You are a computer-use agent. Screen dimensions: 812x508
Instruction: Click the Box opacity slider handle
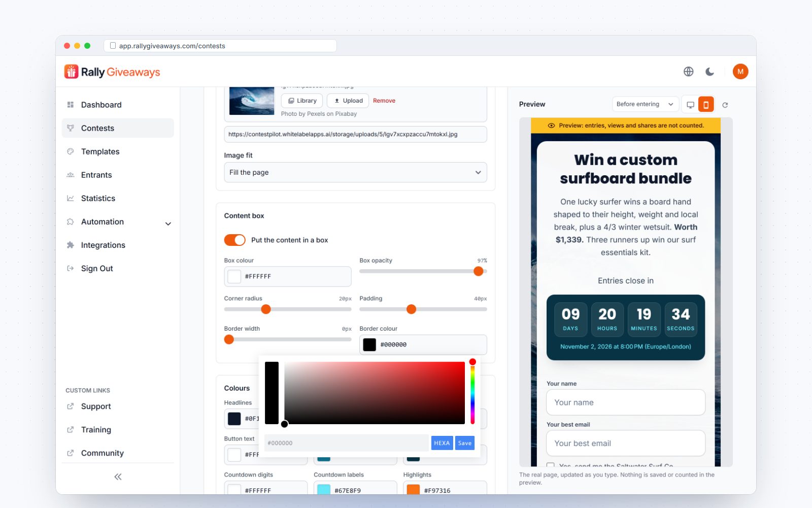pos(479,271)
